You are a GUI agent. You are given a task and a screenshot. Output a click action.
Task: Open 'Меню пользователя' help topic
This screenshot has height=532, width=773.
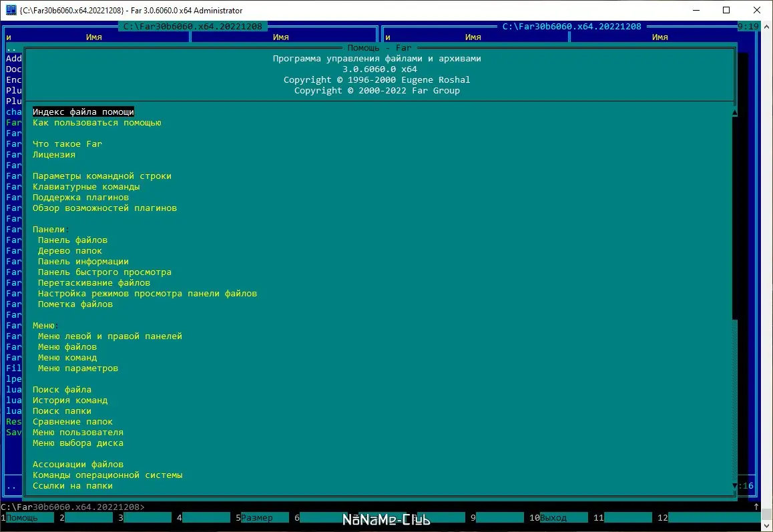(x=78, y=433)
